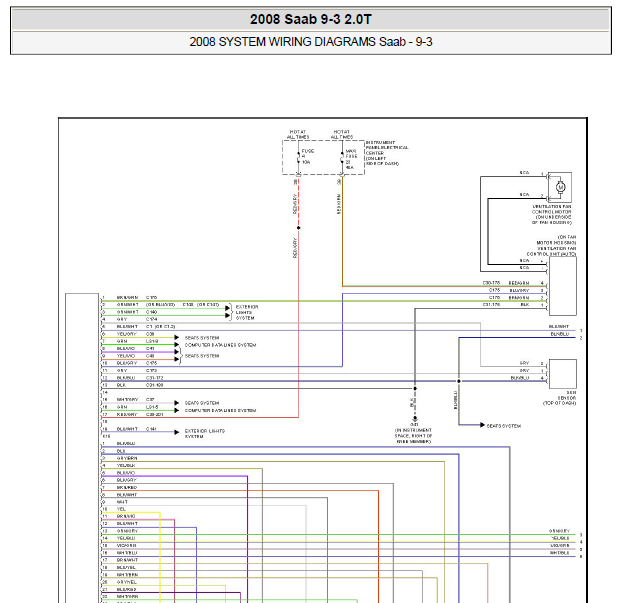
Task: Click Seats System label beside pins 8-9 brace
Action: [202, 356]
